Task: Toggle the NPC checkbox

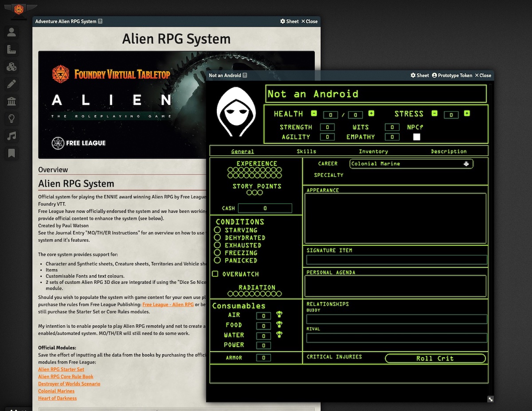Action: tap(416, 137)
